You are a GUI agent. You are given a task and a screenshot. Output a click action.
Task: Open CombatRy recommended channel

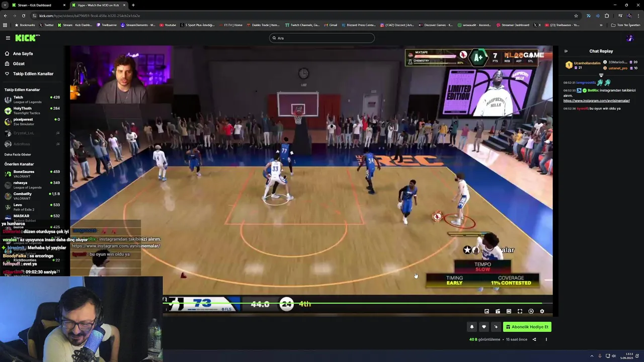click(x=32, y=196)
